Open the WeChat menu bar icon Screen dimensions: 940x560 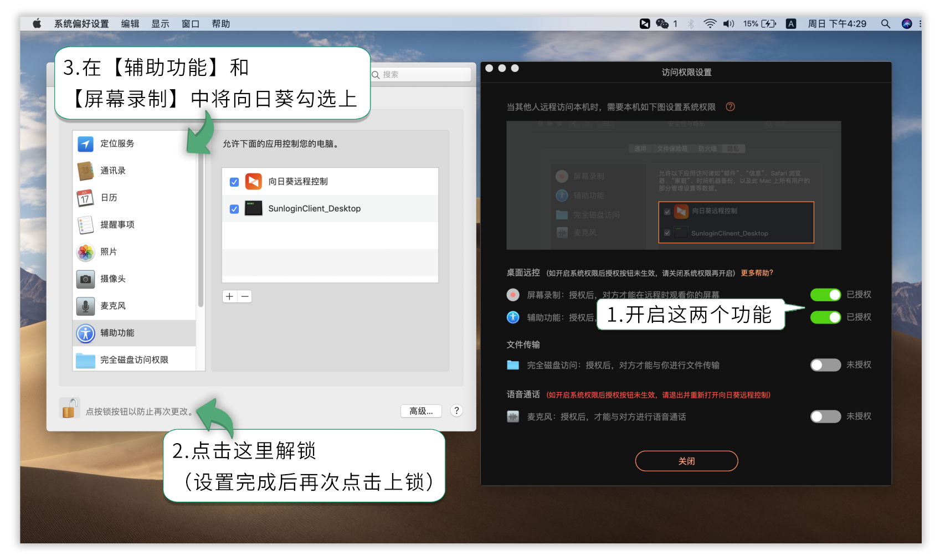[x=662, y=23]
